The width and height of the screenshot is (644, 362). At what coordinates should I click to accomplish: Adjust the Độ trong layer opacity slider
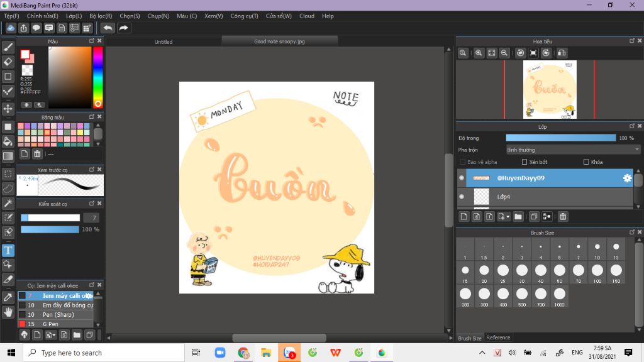point(561,138)
